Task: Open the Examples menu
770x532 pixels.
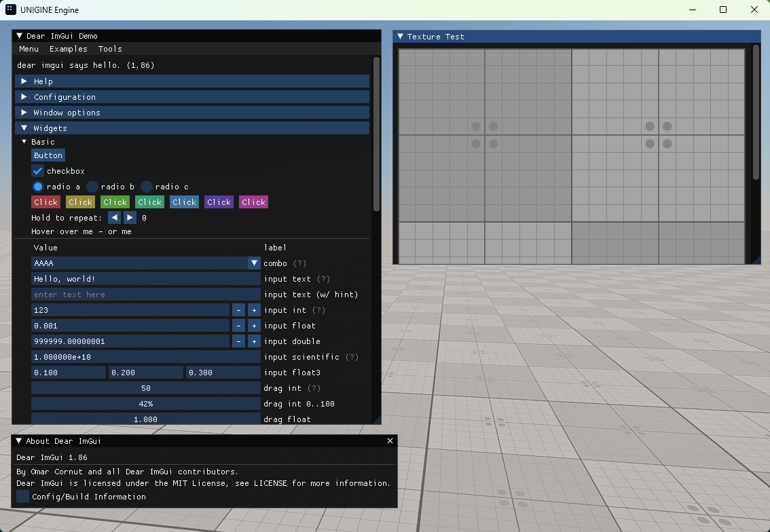Action: (68, 48)
